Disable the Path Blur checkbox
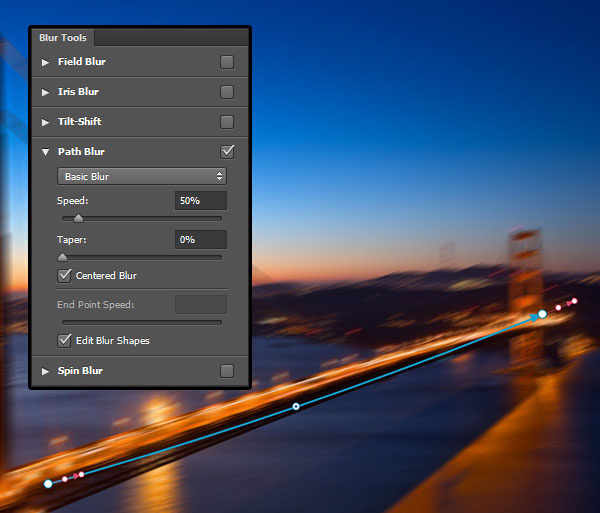This screenshot has height=513, width=600. pyautogui.click(x=227, y=151)
